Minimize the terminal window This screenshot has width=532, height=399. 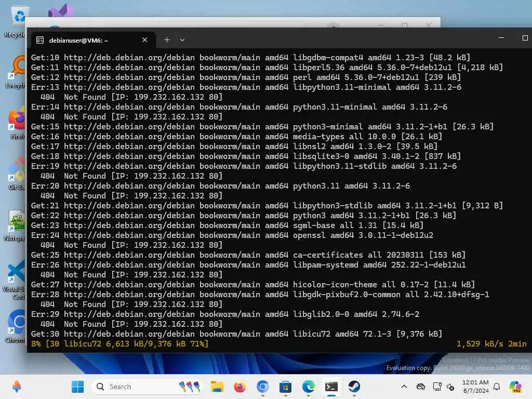tap(501, 38)
